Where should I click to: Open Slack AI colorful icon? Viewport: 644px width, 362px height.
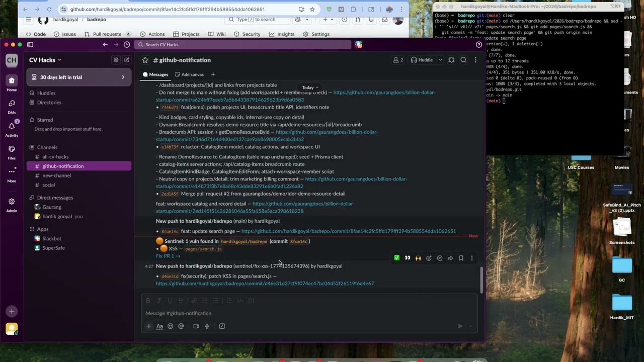point(358,45)
